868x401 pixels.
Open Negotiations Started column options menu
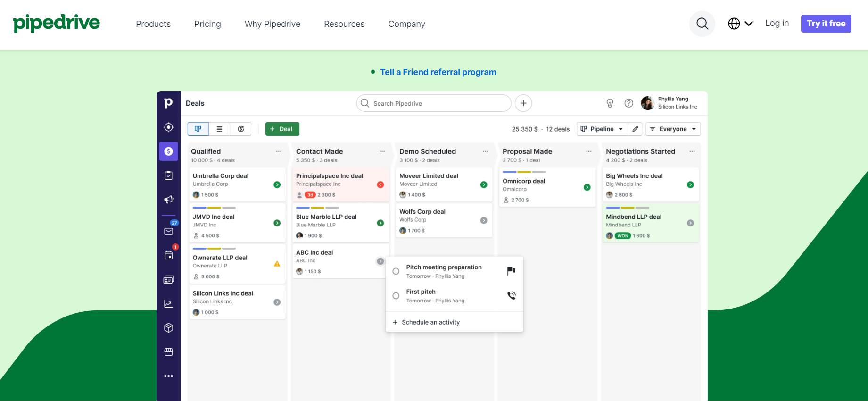(692, 151)
